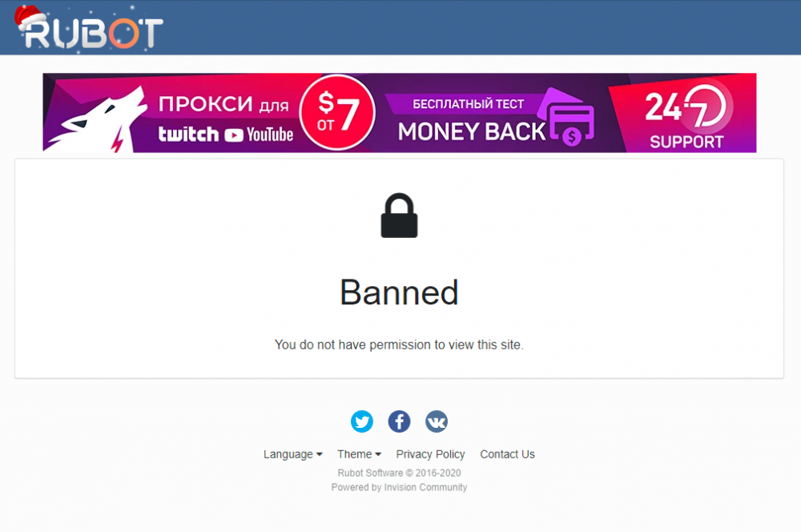
Task: Click the proxy advertisement banner
Action: [399, 112]
